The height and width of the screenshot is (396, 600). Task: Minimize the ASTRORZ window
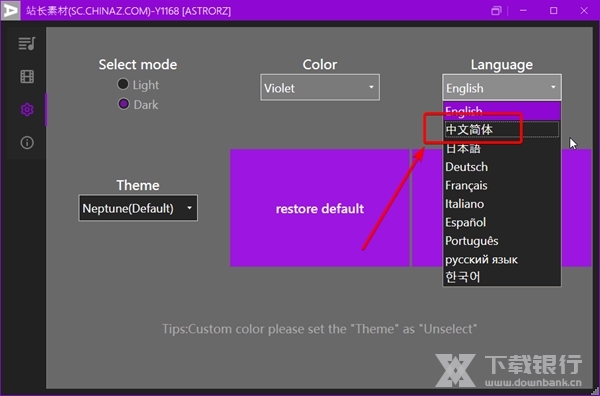(523, 11)
